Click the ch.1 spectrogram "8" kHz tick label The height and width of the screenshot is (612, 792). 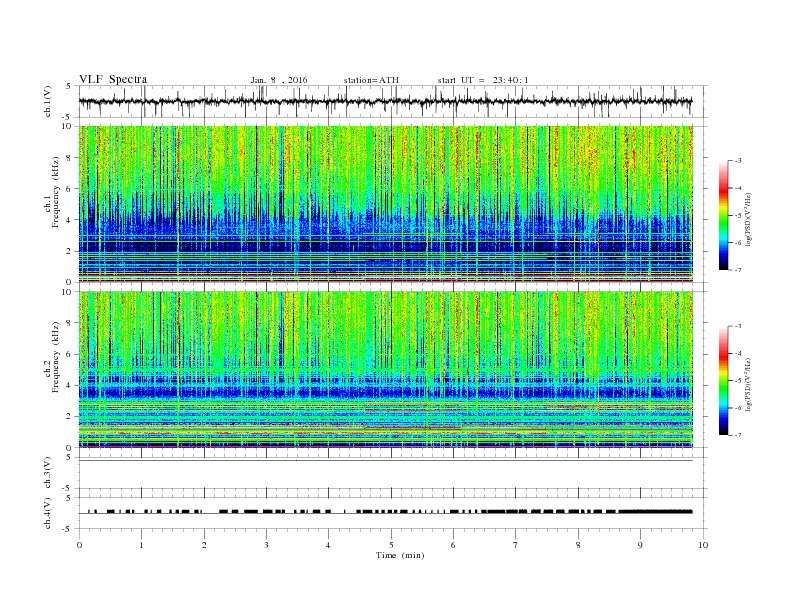pyautogui.click(x=69, y=158)
